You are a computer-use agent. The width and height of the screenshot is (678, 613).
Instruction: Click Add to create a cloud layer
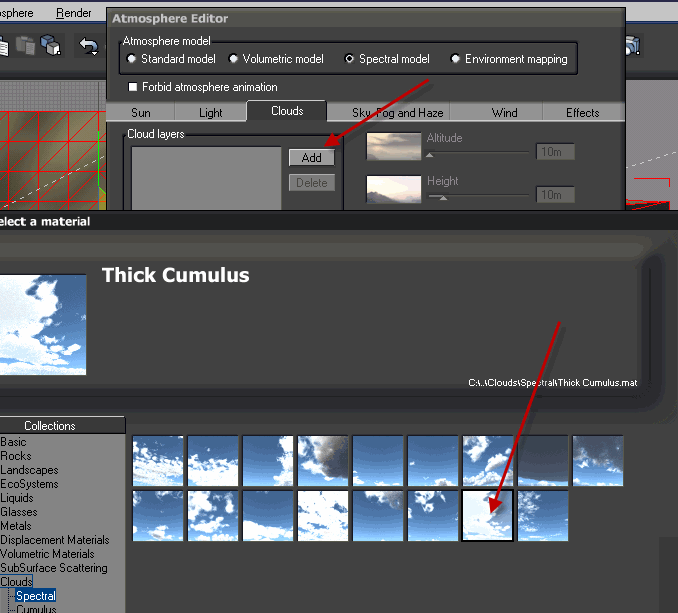pyautogui.click(x=311, y=157)
